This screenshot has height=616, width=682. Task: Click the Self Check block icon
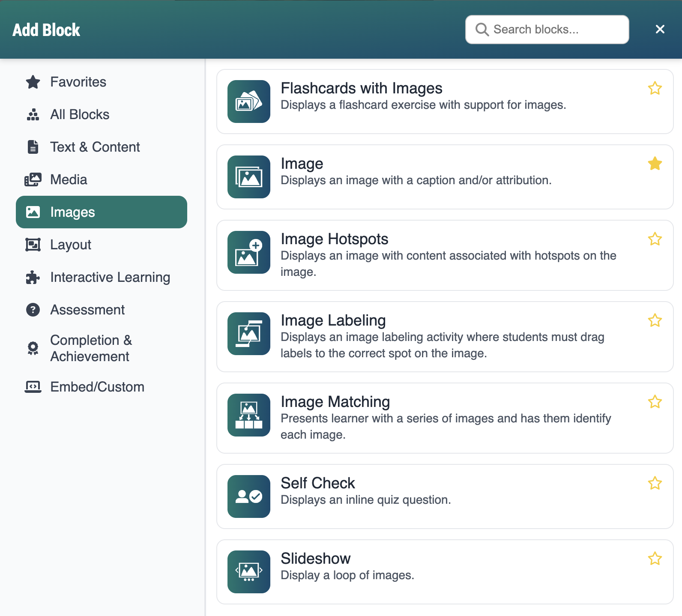click(x=249, y=496)
